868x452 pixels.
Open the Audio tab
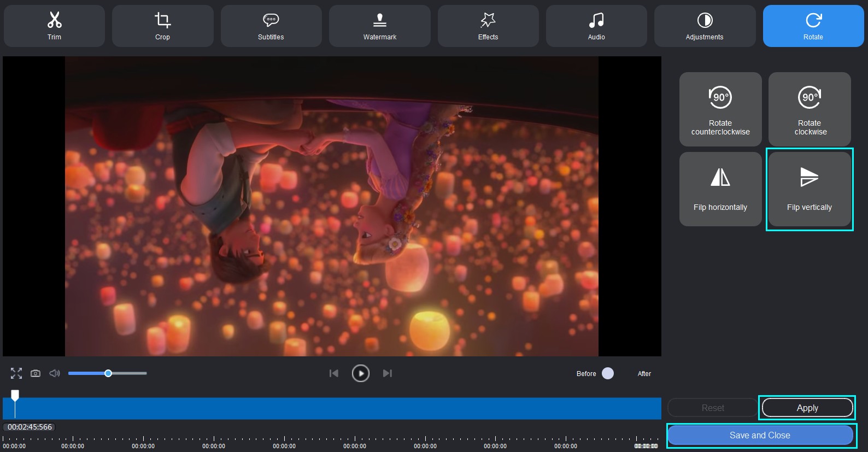pyautogui.click(x=596, y=26)
